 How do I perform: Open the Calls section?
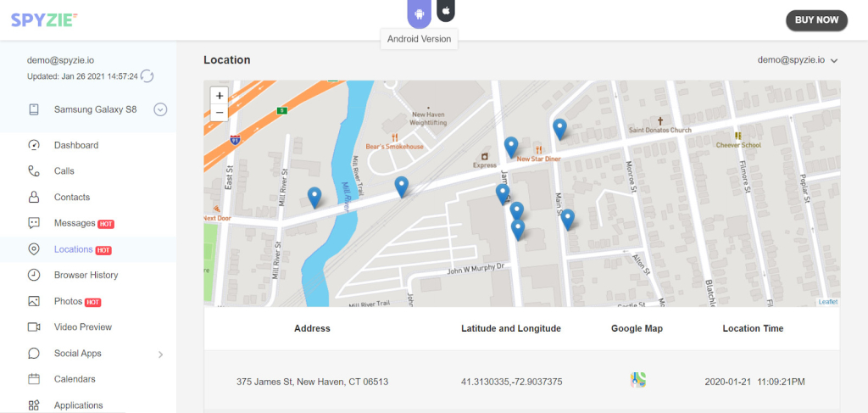tap(64, 171)
